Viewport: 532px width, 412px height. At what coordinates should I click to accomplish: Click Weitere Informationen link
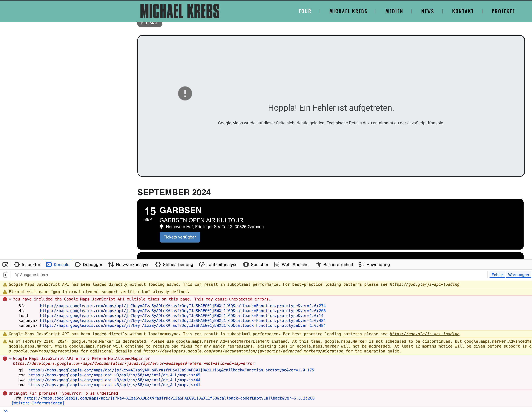(x=38, y=403)
